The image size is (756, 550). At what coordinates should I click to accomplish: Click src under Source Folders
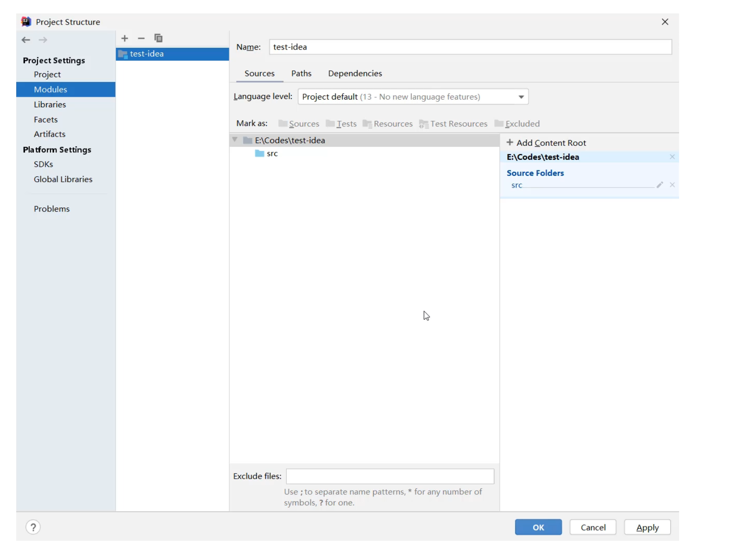pyautogui.click(x=517, y=185)
